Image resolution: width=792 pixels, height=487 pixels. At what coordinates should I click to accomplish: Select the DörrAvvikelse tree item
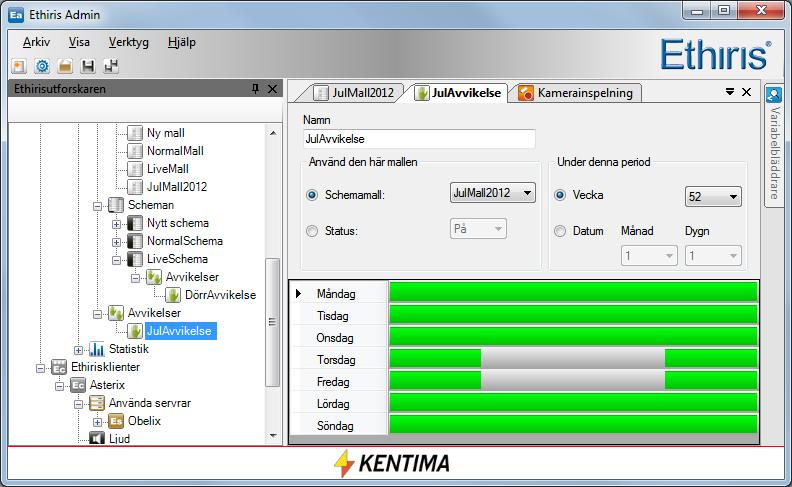pos(221,295)
